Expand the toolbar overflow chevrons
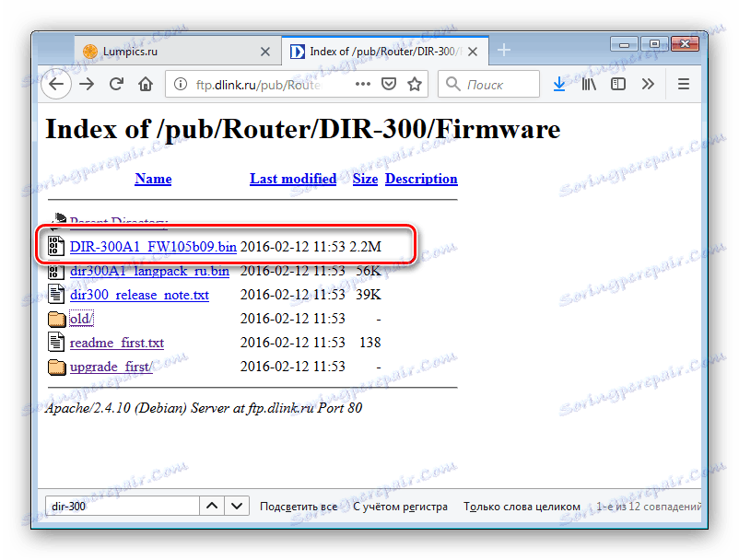The width and height of the screenshot is (739, 560). (x=648, y=85)
